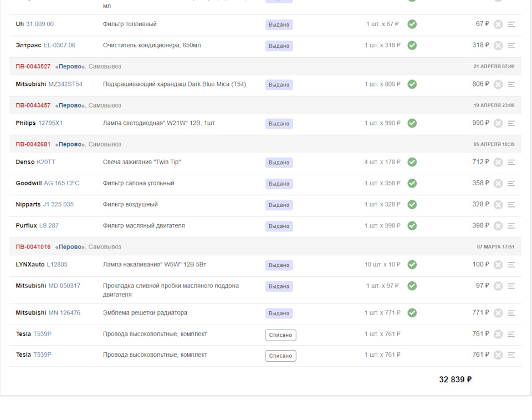The image size is (532, 420).
Task: Click the green checkmark for Denso K20TT
Action: point(412,162)
